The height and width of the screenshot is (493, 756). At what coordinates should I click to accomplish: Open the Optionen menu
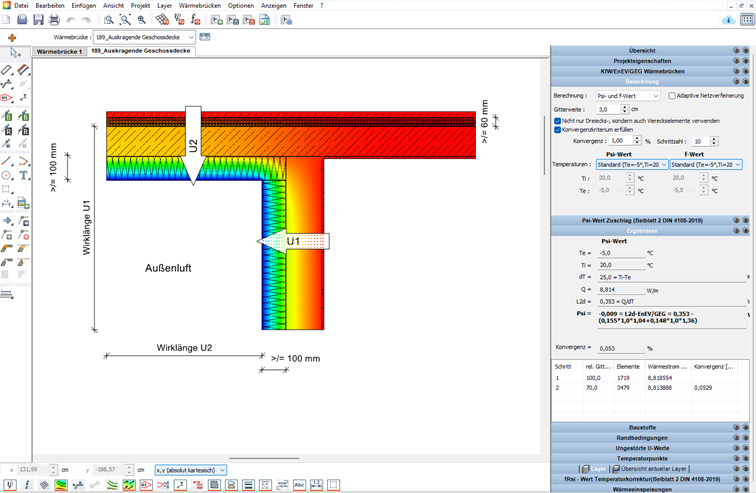pyautogui.click(x=241, y=6)
